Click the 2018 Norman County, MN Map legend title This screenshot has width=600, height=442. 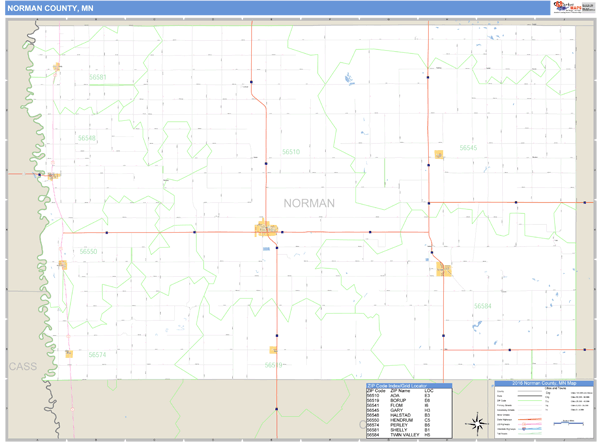point(544,383)
